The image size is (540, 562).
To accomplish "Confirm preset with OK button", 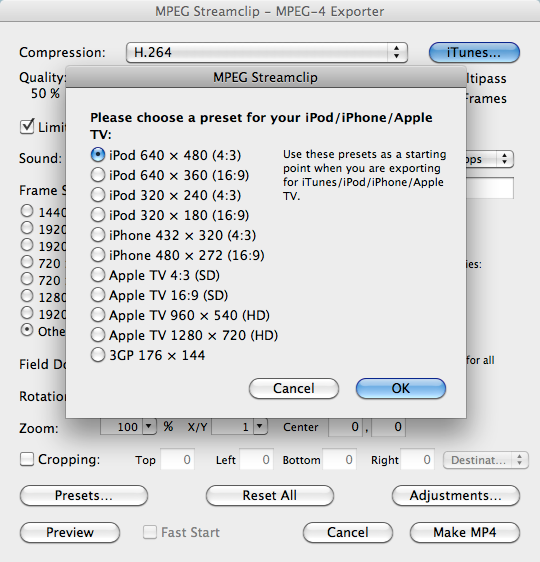I will point(401,388).
